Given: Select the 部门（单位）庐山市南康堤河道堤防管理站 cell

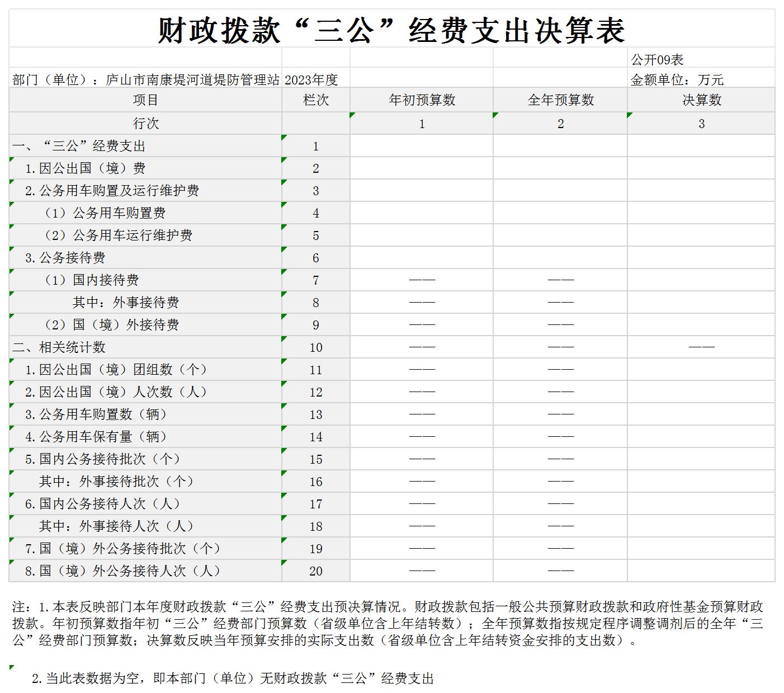Looking at the screenshot, I should point(145,79).
